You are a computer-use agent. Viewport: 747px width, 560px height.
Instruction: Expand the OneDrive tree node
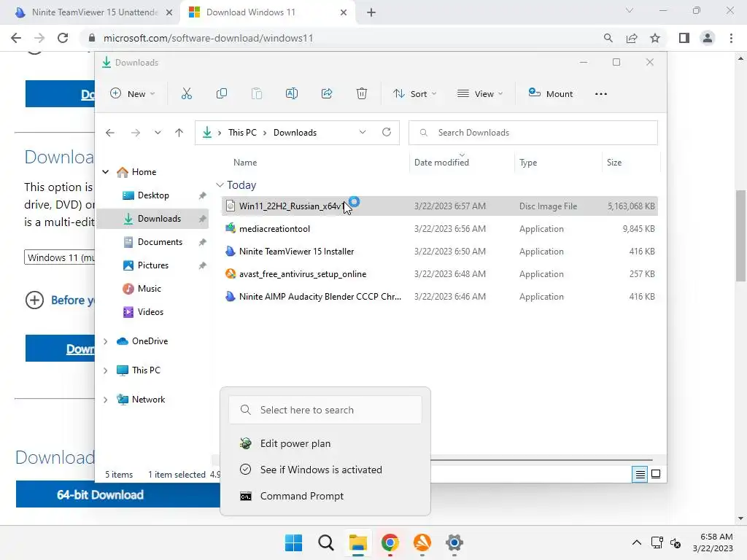coord(105,341)
